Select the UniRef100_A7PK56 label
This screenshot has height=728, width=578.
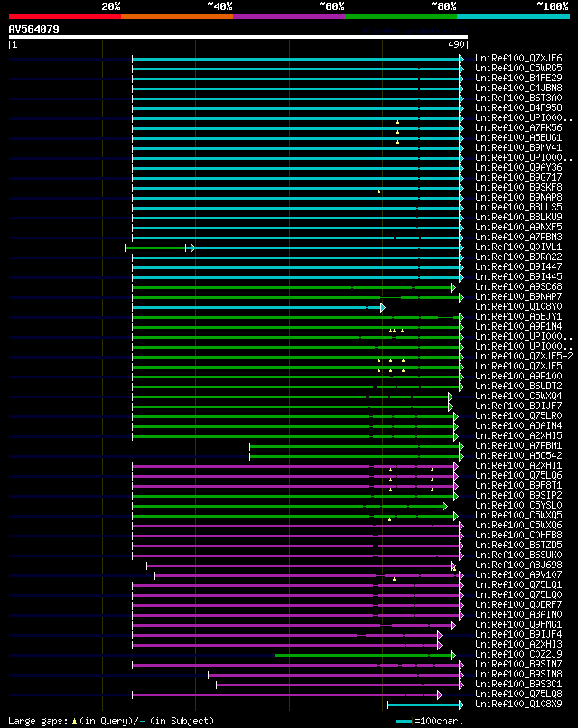[518, 127]
